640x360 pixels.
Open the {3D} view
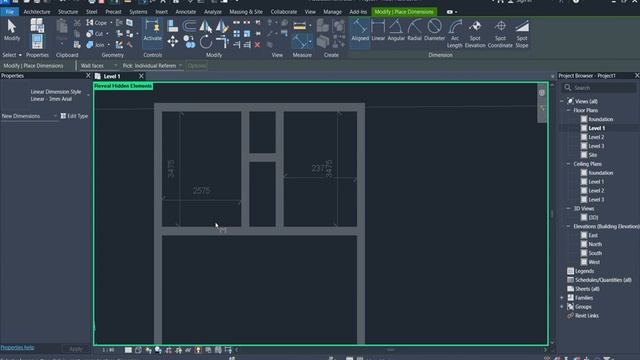click(x=593, y=218)
